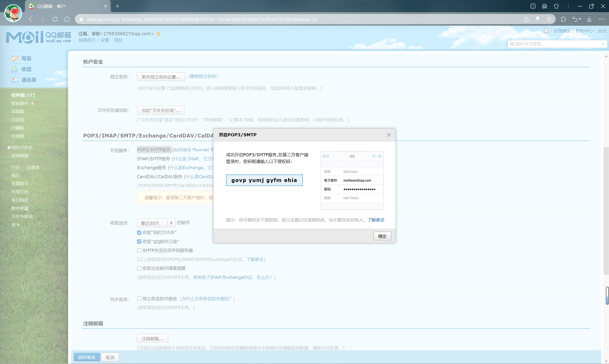Click the Compose (写信) pencil icon
The height and width of the screenshot is (364, 609).
15,58
